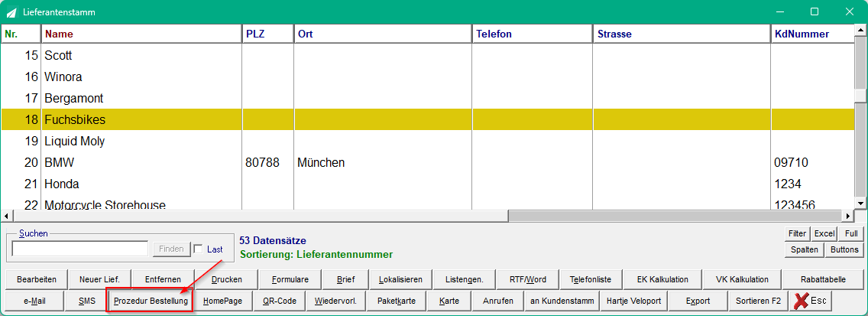Open the Telefonliste button
Viewport: 868px width, 316px height.
(591, 279)
